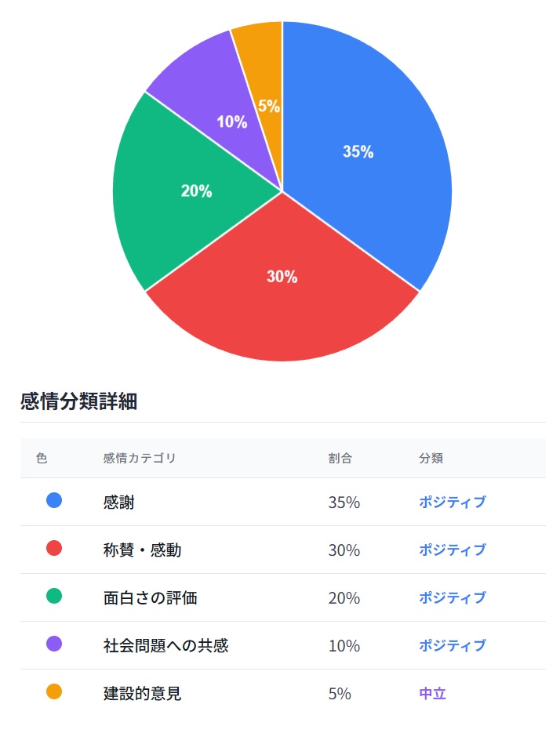Click the 色 column header
The image size is (560, 733).
coord(42,458)
